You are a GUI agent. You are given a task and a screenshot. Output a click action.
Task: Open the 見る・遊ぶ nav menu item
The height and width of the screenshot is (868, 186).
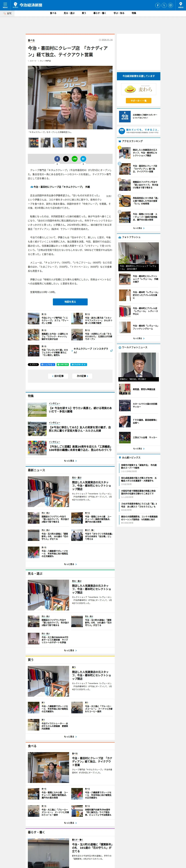pyautogui.click(x=69, y=13)
